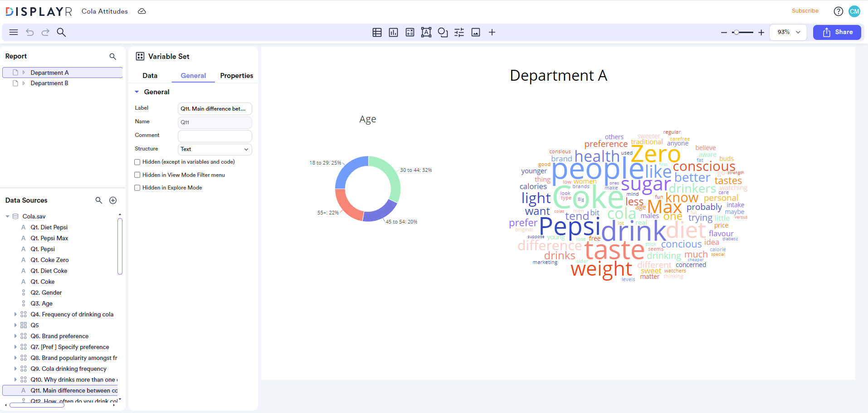Expand Q4. Frequency of drinking cola

15,314
